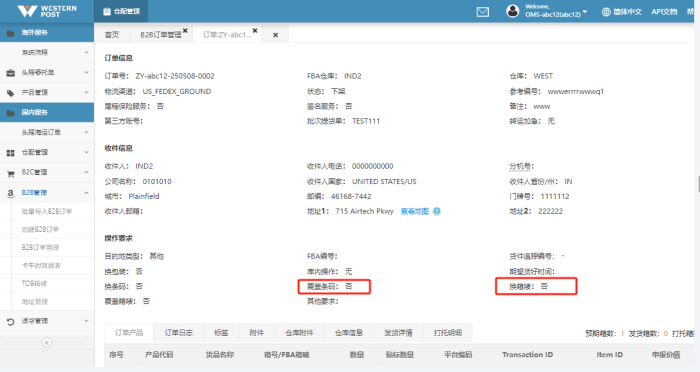Click the zip code 46168-7442
Screen dimensions: 700x372
[x=351, y=196]
